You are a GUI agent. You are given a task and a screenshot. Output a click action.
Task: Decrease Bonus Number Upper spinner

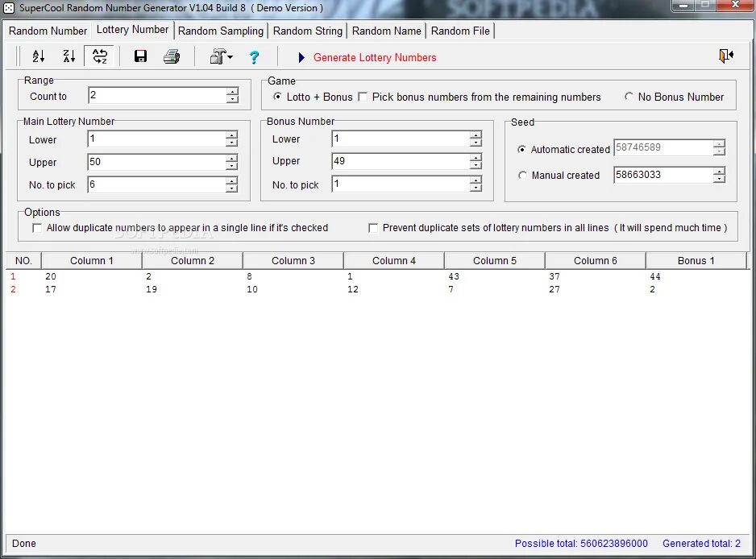pyautogui.click(x=476, y=165)
